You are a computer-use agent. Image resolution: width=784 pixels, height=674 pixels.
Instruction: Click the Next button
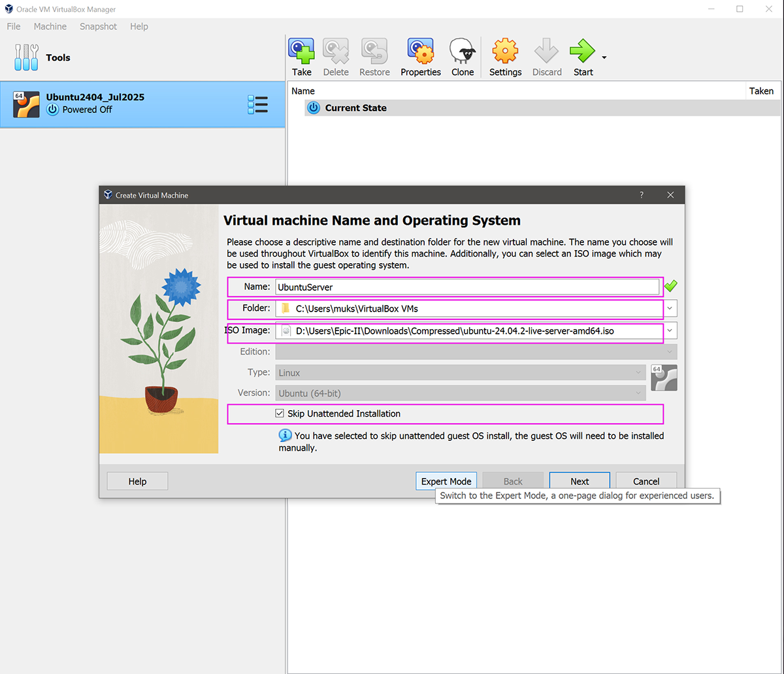580,481
